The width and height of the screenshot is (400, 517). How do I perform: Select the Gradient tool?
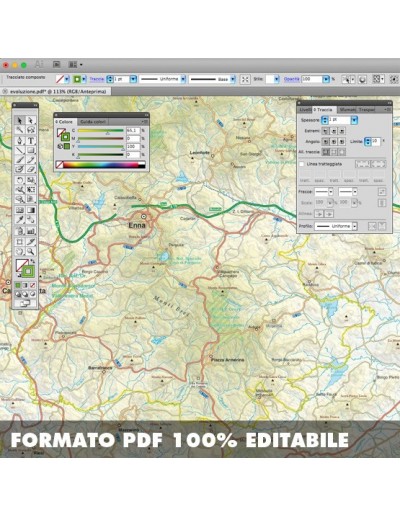click(x=30, y=210)
